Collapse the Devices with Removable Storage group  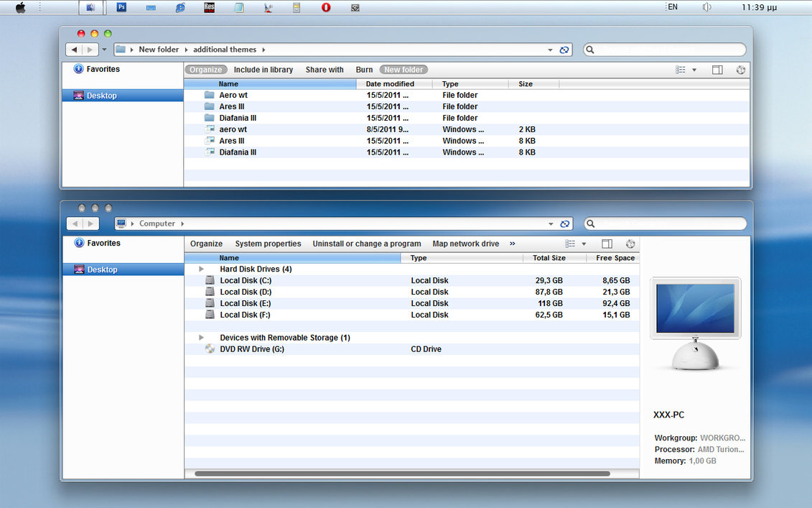pyautogui.click(x=202, y=338)
